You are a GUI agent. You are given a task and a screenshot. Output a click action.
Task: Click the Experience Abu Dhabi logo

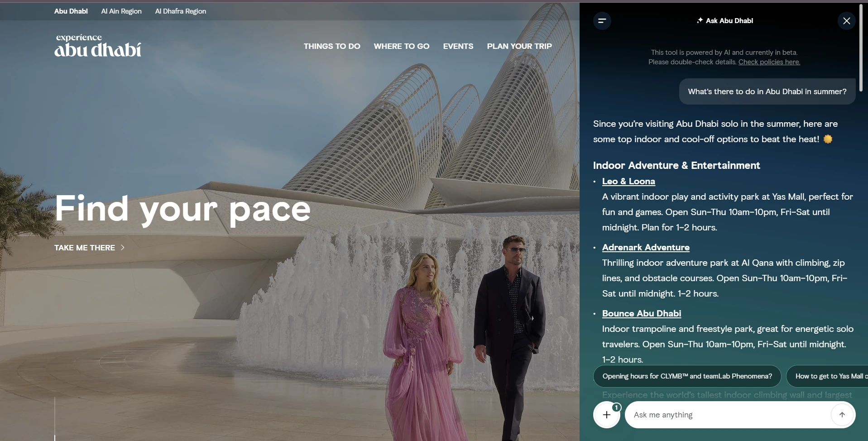pyautogui.click(x=98, y=46)
